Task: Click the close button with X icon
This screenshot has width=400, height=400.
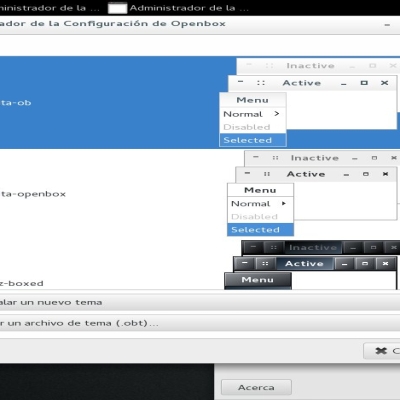Action: coord(382,351)
